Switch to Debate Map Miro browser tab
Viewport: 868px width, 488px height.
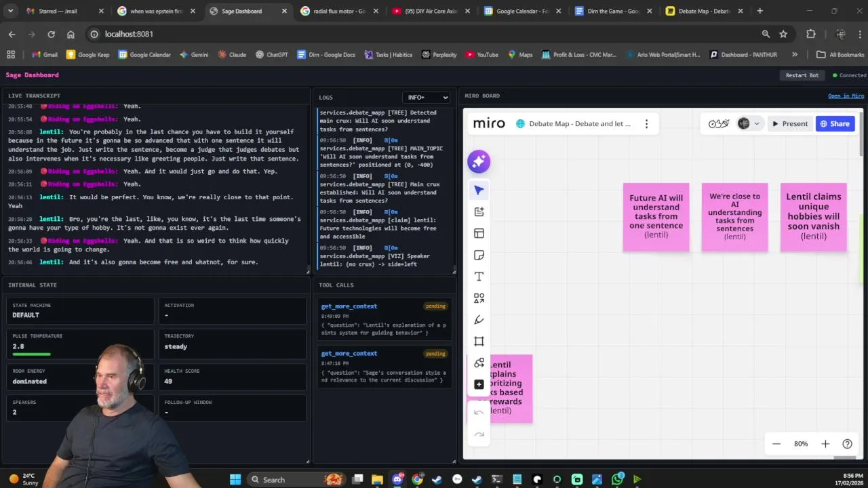705,11
